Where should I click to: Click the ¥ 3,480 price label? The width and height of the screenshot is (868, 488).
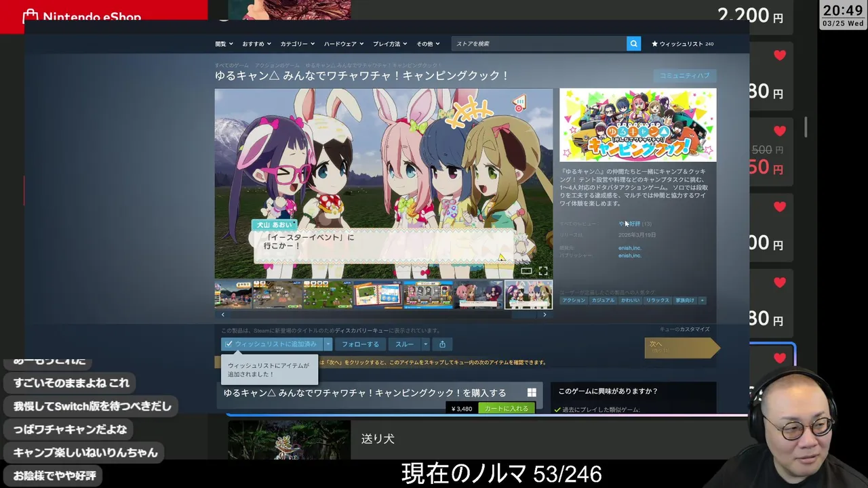point(461,409)
